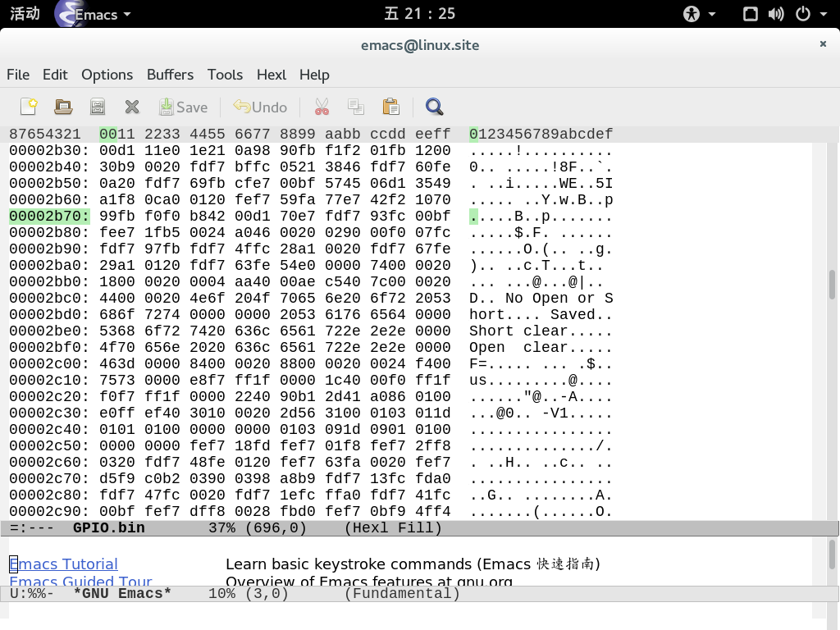Click the Undo toolbar button
Image resolution: width=840 pixels, height=630 pixels.
click(260, 107)
